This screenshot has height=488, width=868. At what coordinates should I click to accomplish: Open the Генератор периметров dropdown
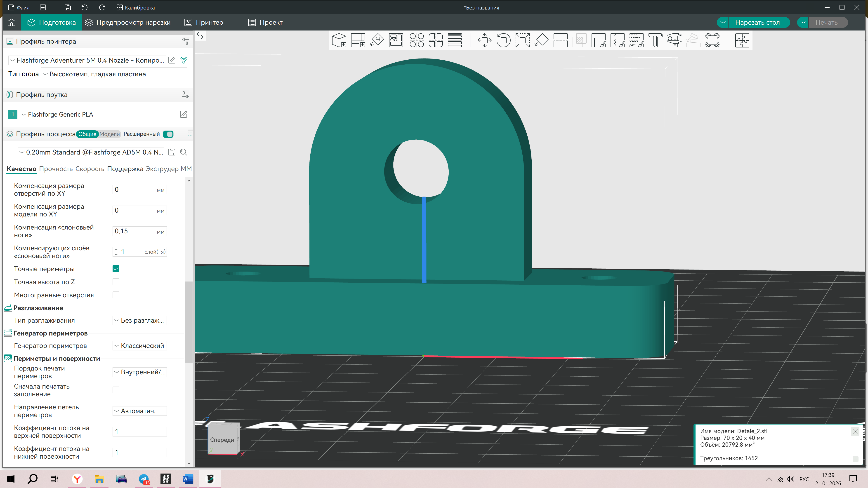(139, 346)
